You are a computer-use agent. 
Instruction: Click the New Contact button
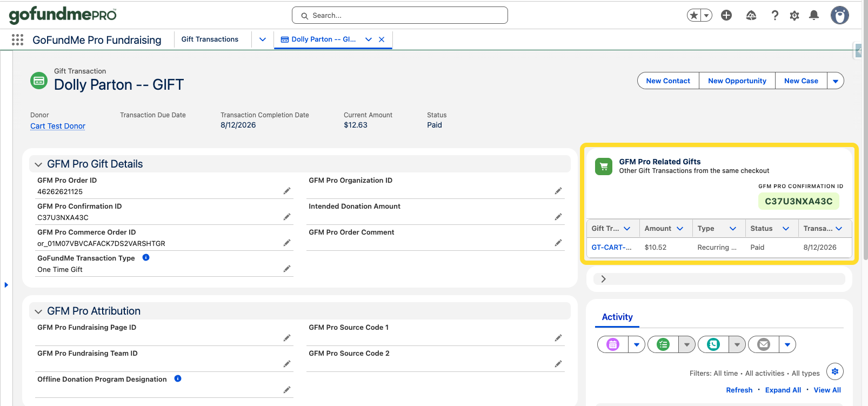click(668, 81)
